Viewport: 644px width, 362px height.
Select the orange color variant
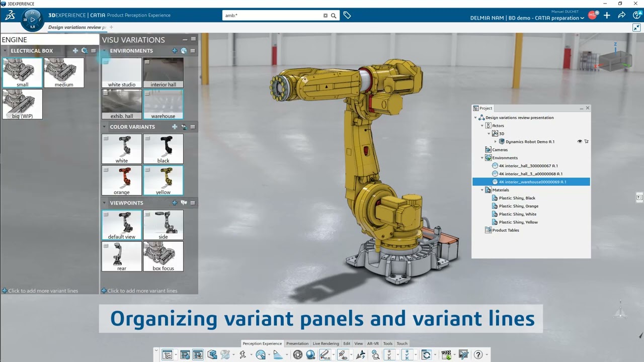pyautogui.click(x=122, y=181)
